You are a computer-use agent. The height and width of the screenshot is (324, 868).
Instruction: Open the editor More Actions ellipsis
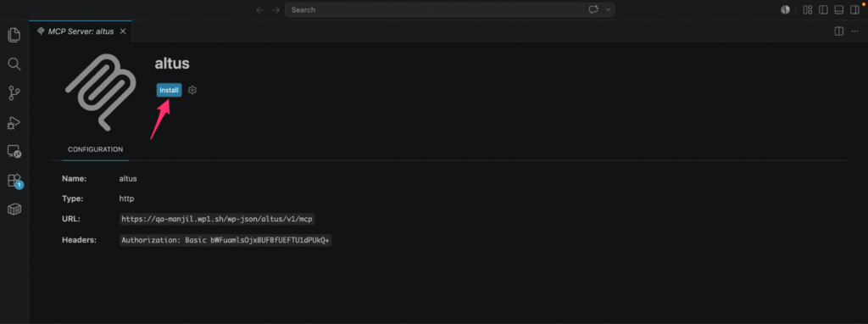pyautogui.click(x=854, y=31)
